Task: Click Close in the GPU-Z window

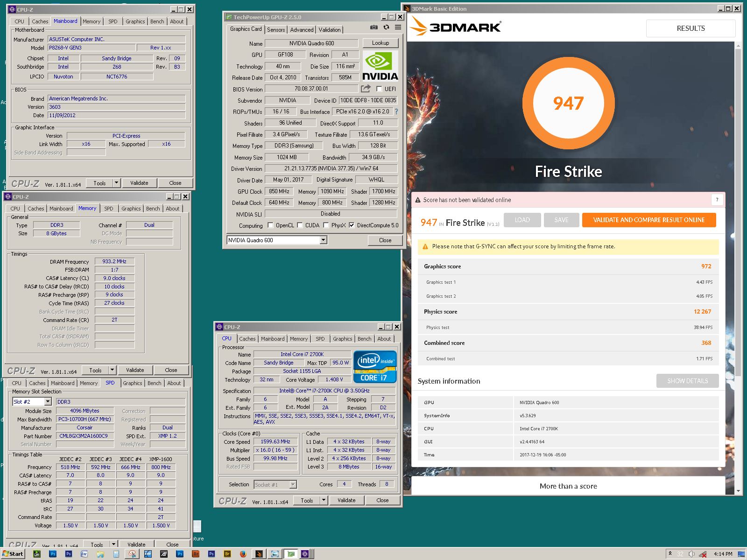Action: [x=385, y=240]
